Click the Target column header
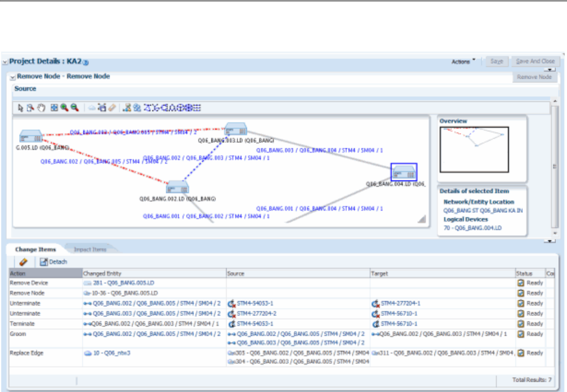Screen dimensions: 567x392 [442, 274]
